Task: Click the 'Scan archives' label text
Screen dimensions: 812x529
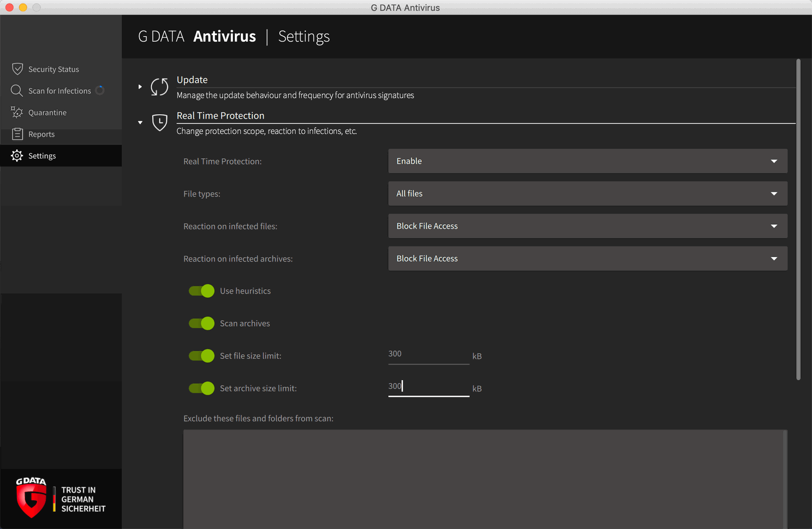Action: click(x=245, y=323)
